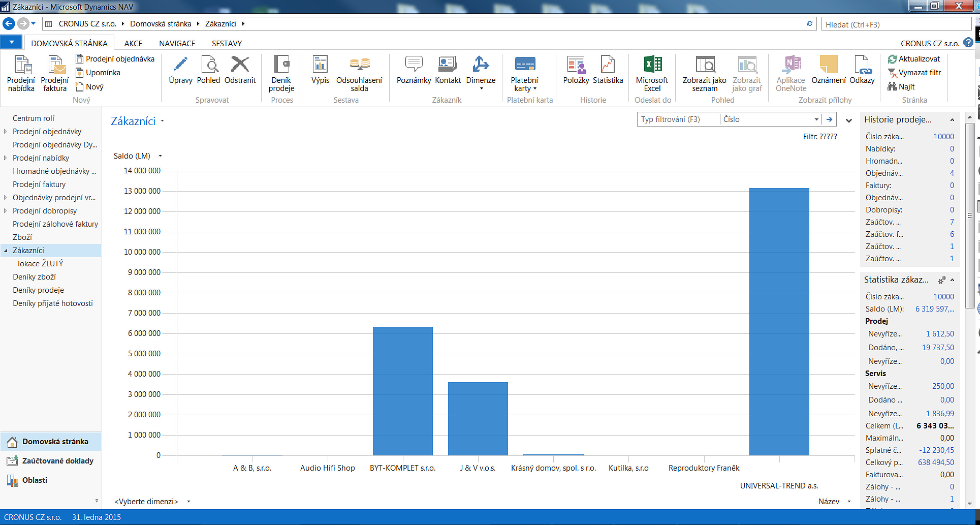Click the back navigation arrow

point(9,24)
